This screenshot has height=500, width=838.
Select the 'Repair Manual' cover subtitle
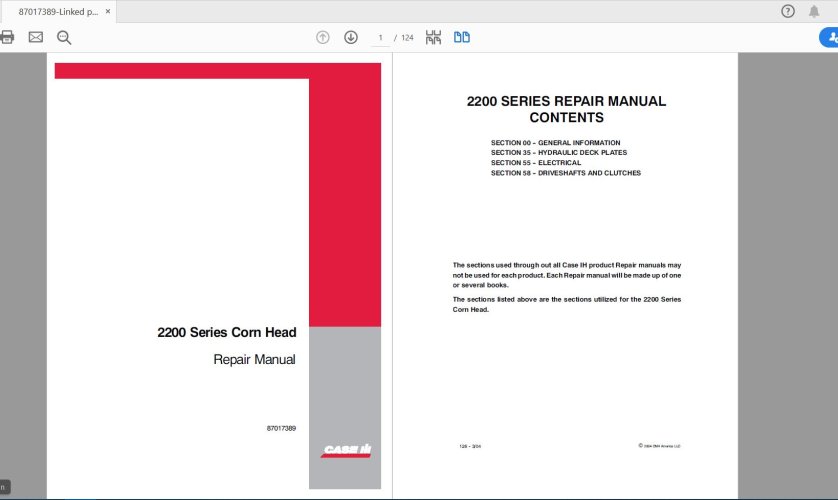pos(254,360)
